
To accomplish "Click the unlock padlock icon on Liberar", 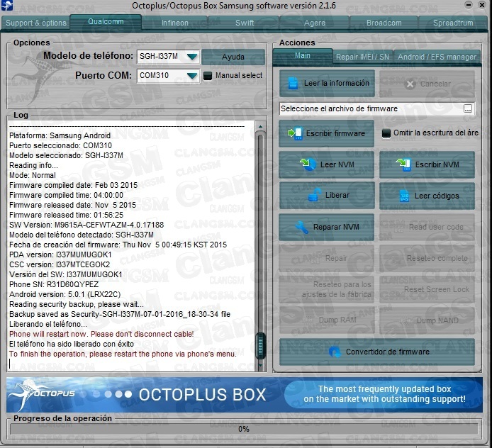I will (x=314, y=195).
